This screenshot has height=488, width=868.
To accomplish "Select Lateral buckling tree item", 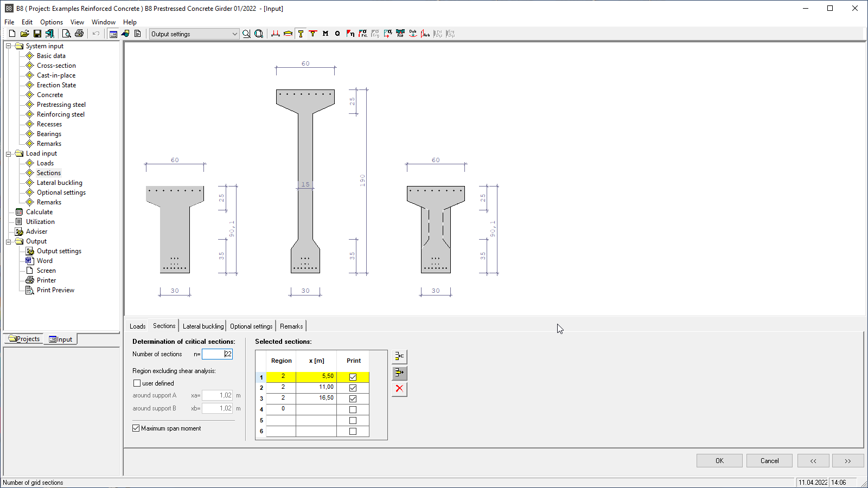I will [60, 183].
